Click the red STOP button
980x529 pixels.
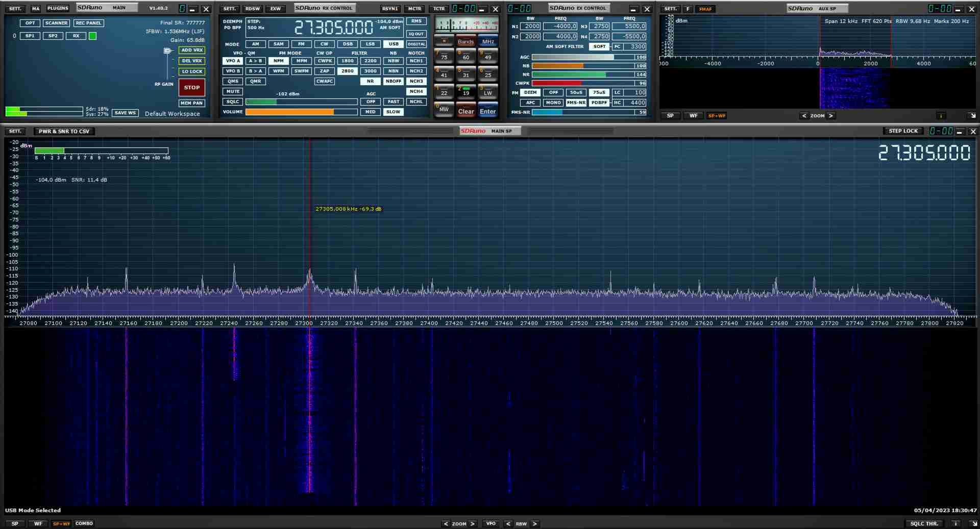[192, 87]
